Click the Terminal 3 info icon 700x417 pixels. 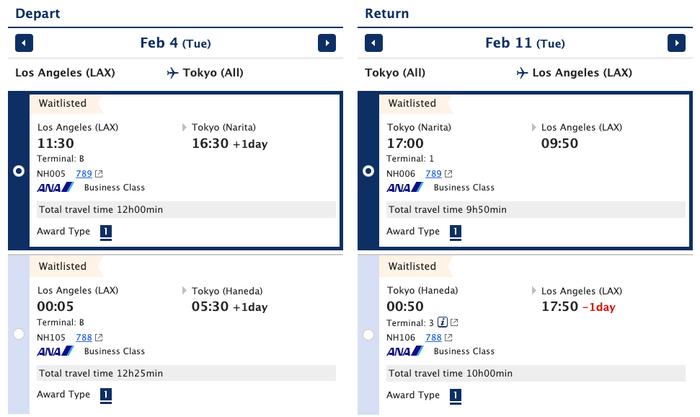pos(442,322)
